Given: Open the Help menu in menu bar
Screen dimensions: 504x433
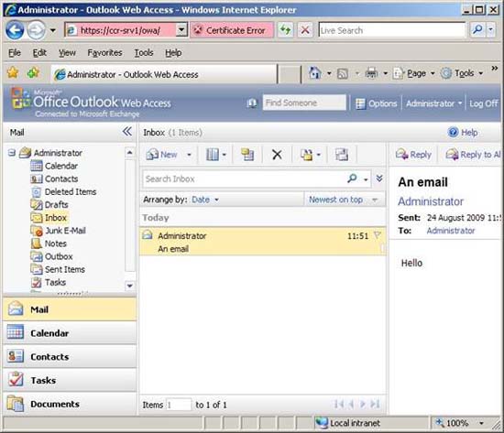Looking at the screenshot, I should tap(173, 53).
